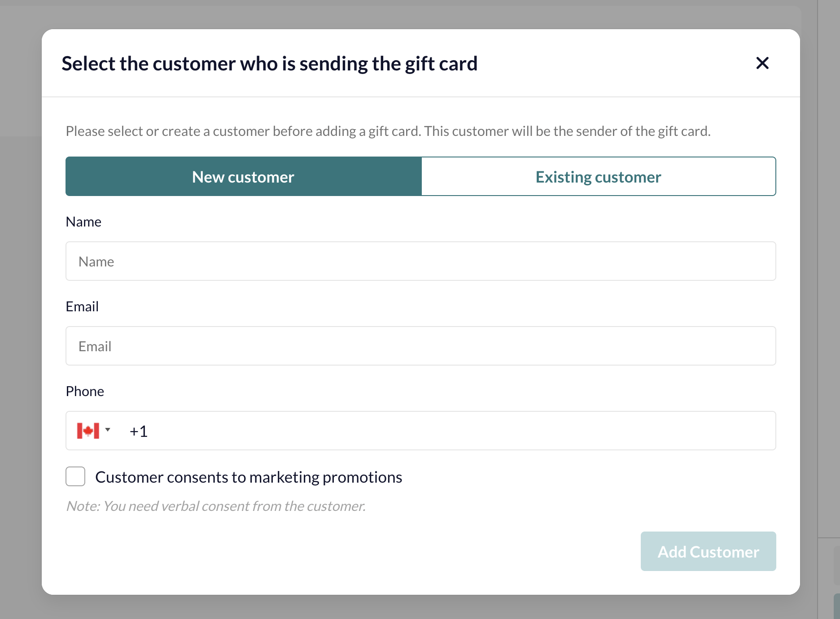Click the phone number input area
The width and height of the screenshot is (840, 619).
pos(449,431)
